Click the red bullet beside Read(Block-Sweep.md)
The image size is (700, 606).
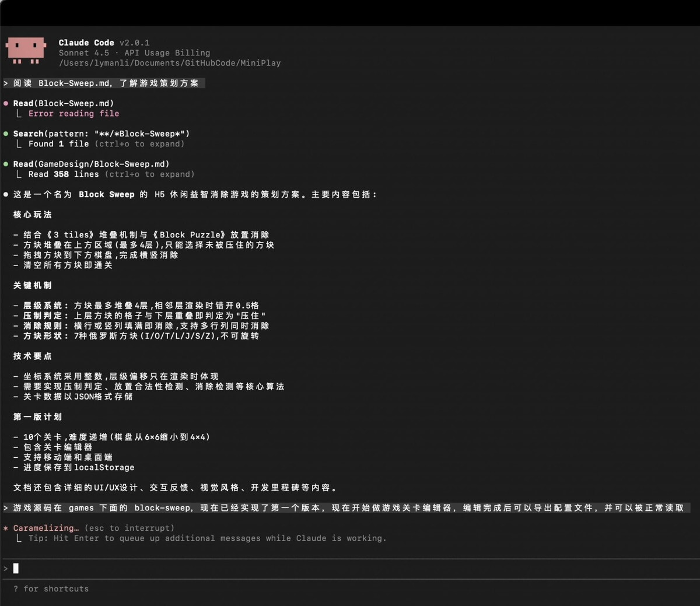coord(6,103)
